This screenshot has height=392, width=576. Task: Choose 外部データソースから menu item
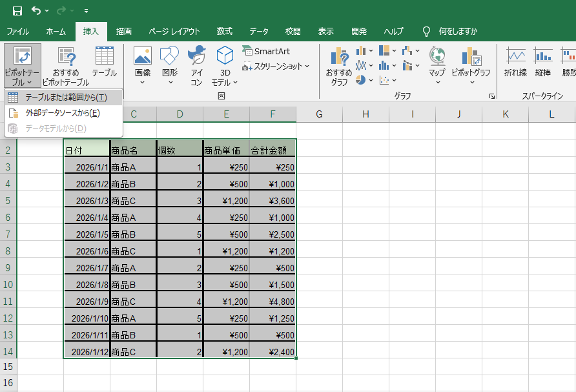(x=62, y=113)
